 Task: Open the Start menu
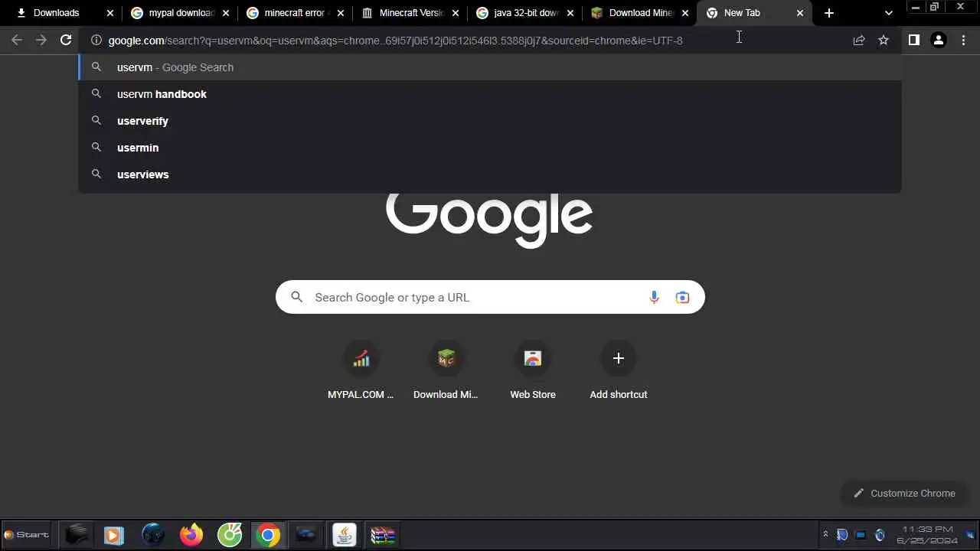click(x=26, y=535)
